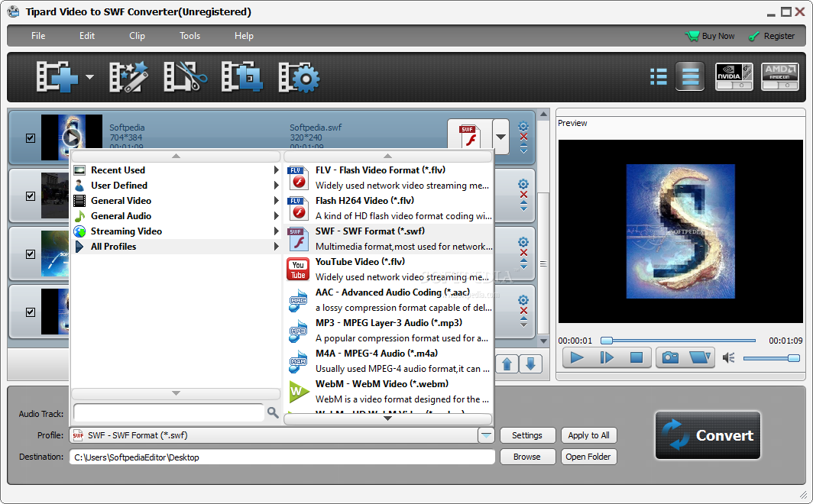Choose WebM - WebM Video profile
The image size is (813, 504).
tap(388, 392)
